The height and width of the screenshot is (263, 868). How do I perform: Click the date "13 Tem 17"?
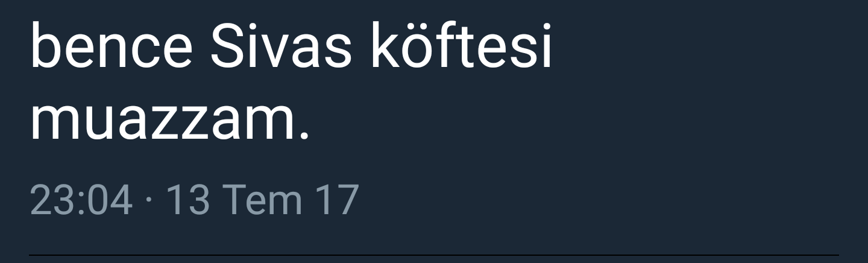(x=262, y=201)
